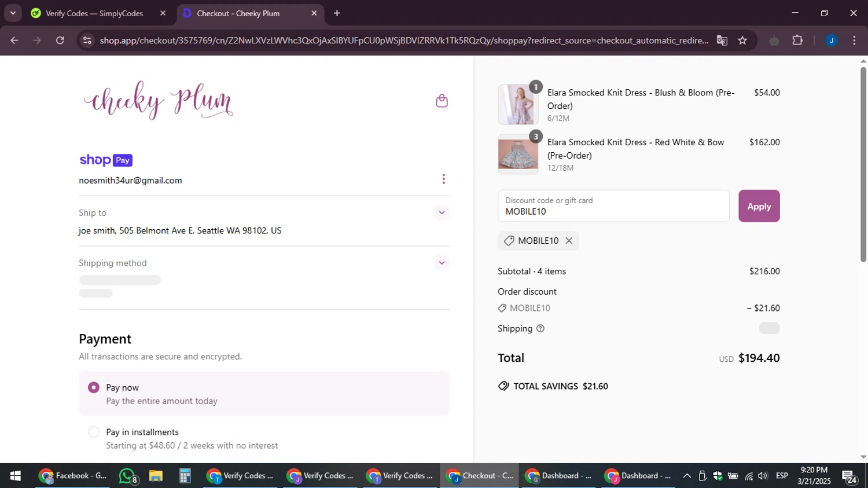The height and width of the screenshot is (488, 868).
Task: Switch to first Verify Codes taskbar window
Action: pyautogui.click(x=241, y=476)
